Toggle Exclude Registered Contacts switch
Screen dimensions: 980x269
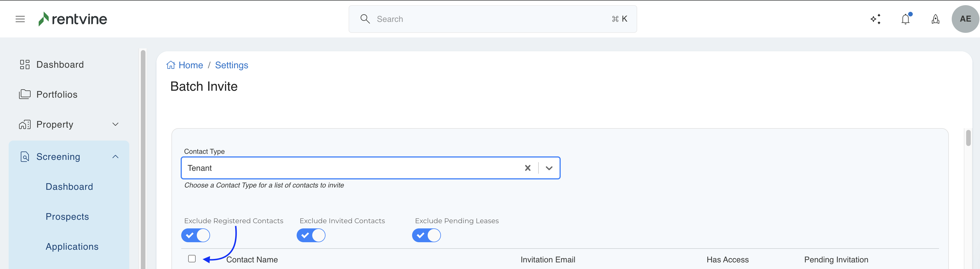196,236
